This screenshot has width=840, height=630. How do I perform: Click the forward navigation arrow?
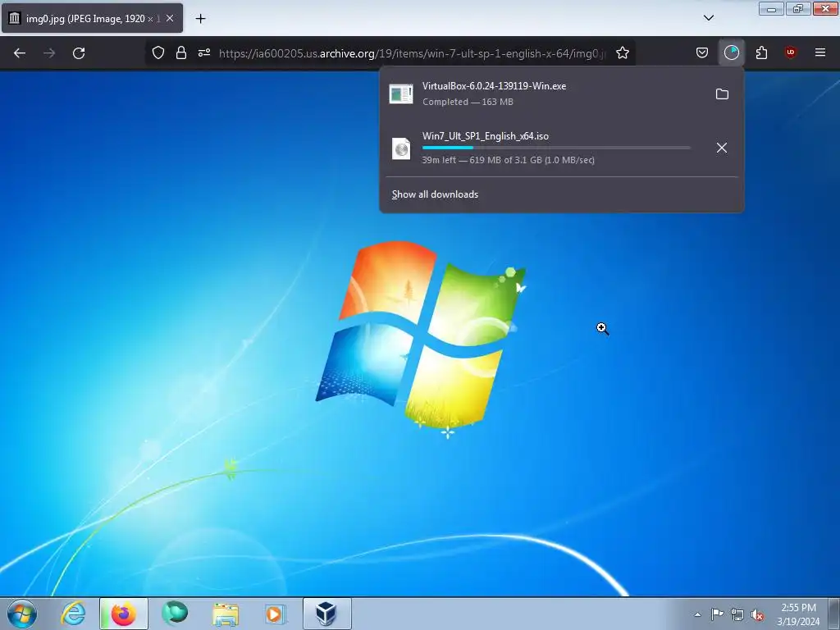tap(49, 52)
